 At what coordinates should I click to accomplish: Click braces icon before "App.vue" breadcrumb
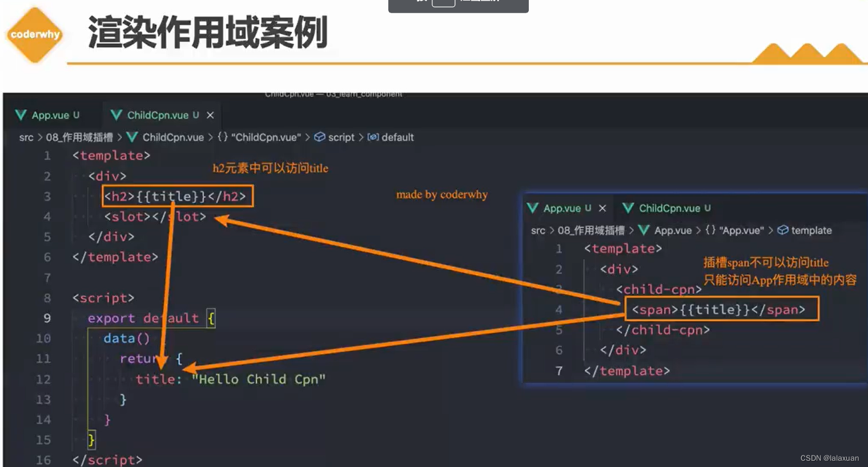710,230
